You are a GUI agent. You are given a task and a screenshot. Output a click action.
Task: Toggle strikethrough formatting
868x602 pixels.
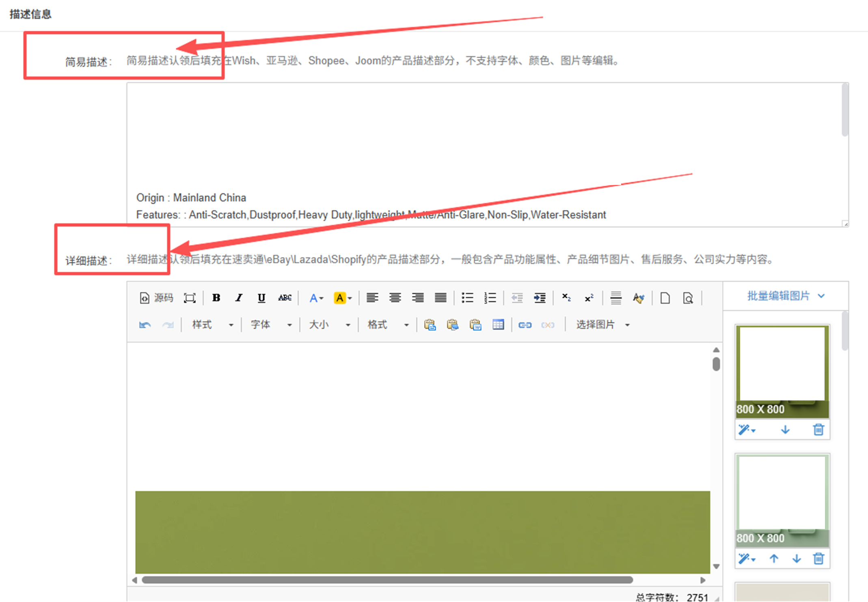pos(285,298)
